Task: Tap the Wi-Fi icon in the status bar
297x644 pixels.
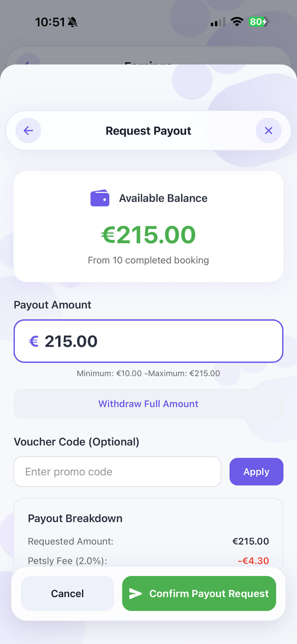Action: [x=237, y=22]
